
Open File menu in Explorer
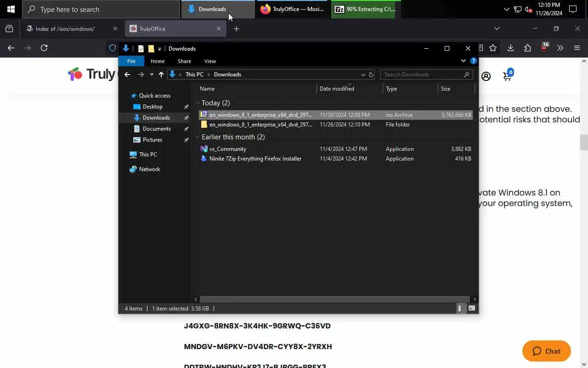point(131,61)
